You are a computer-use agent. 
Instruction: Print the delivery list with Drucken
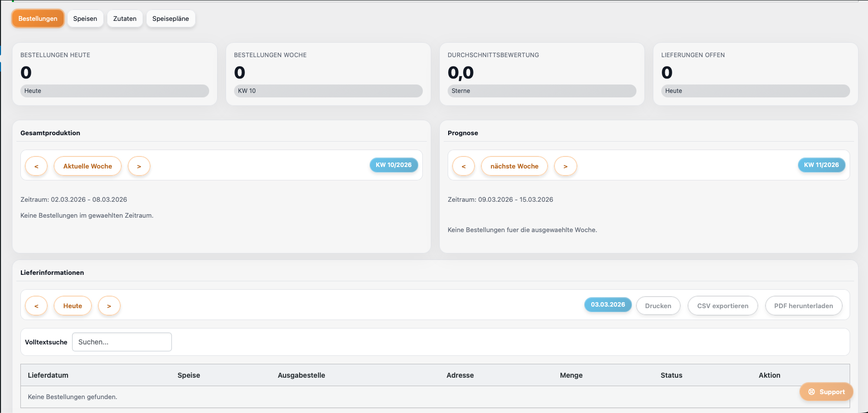pyautogui.click(x=658, y=306)
